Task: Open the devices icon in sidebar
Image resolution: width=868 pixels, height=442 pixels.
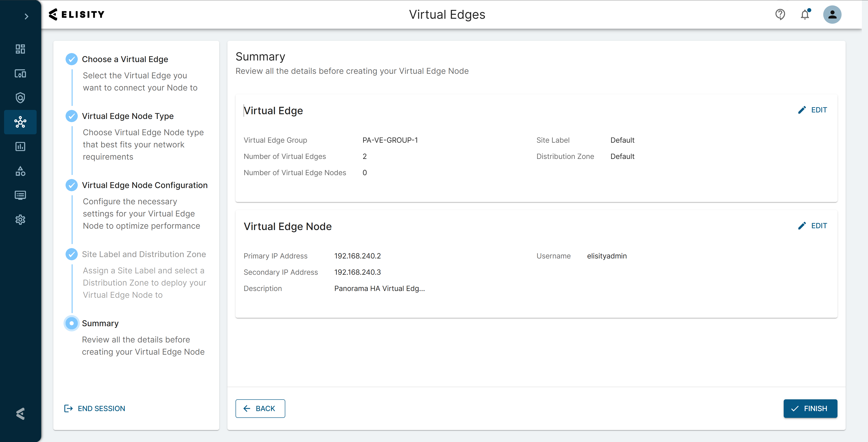Action: coord(20,73)
